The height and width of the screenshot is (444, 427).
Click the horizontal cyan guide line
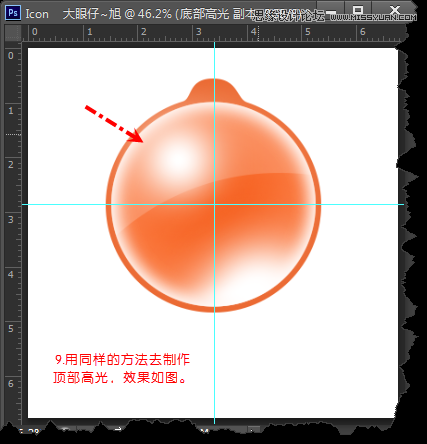tap(213, 204)
